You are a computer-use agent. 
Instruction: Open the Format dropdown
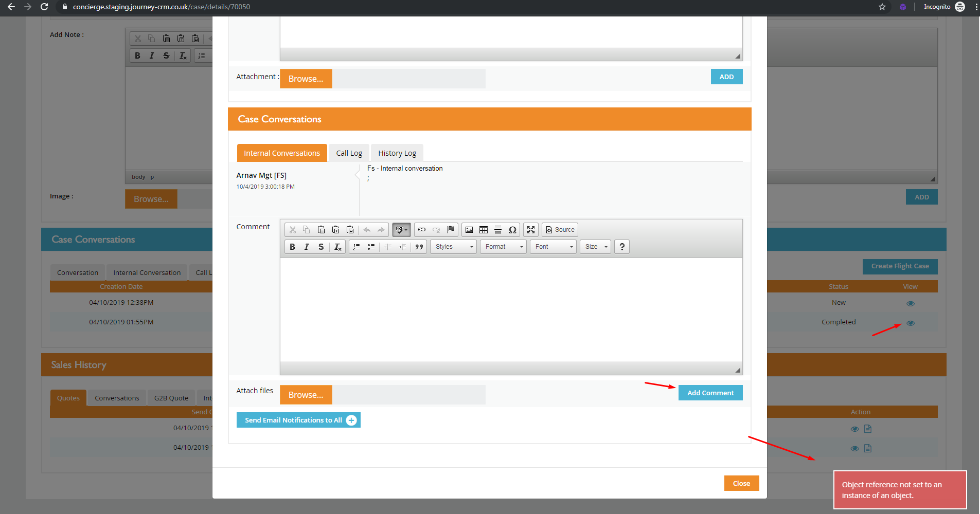(503, 247)
